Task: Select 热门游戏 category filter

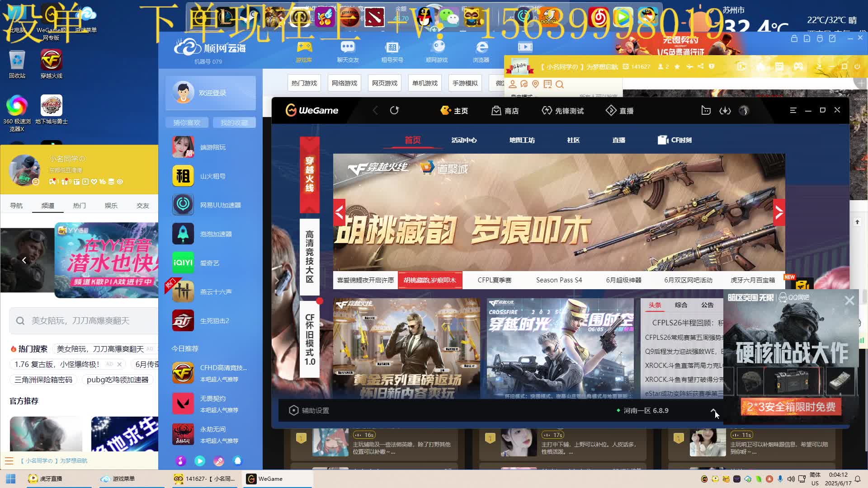Action: [x=304, y=83]
